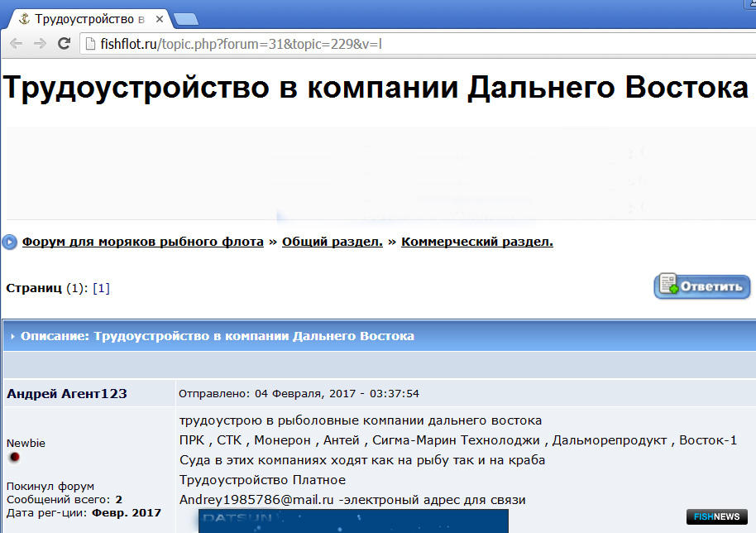Image resolution: width=756 pixels, height=533 pixels.
Task: Click the browser back arrow
Action: pyautogui.click(x=16, y=44)
